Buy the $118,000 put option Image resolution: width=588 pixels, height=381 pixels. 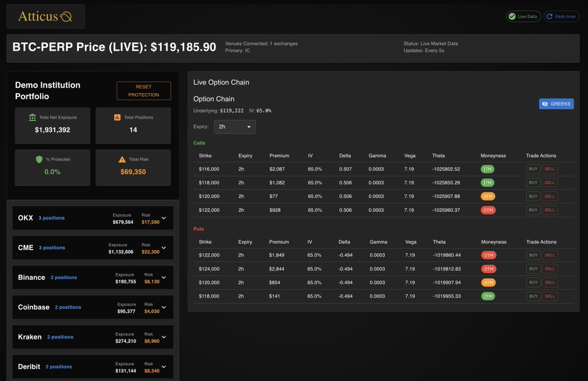tap(533, 296)
